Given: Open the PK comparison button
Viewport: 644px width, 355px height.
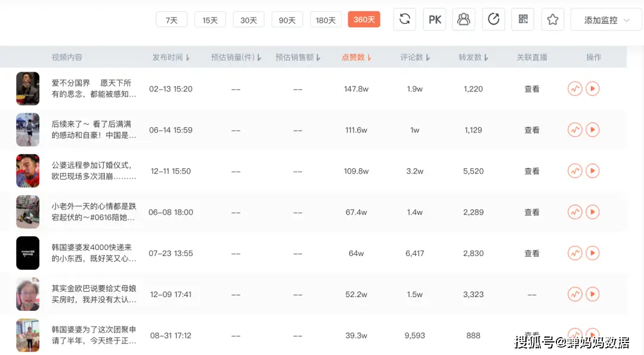Looking at the screenshot, I should click(x=435, y=19).
